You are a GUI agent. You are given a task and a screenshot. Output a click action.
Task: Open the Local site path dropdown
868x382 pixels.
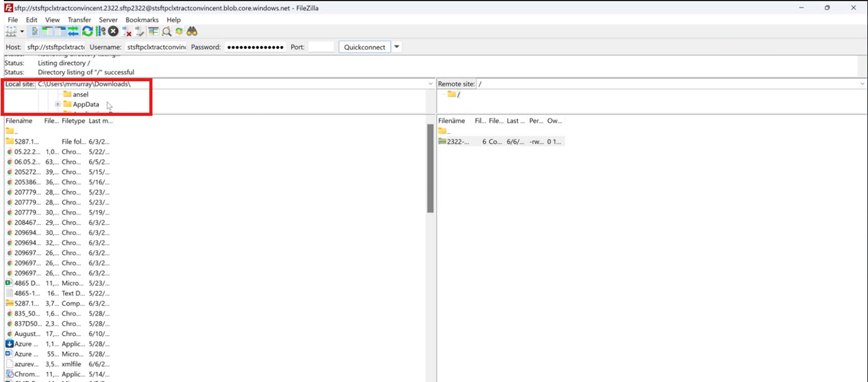pyautogui.click(x=430, y=84)
